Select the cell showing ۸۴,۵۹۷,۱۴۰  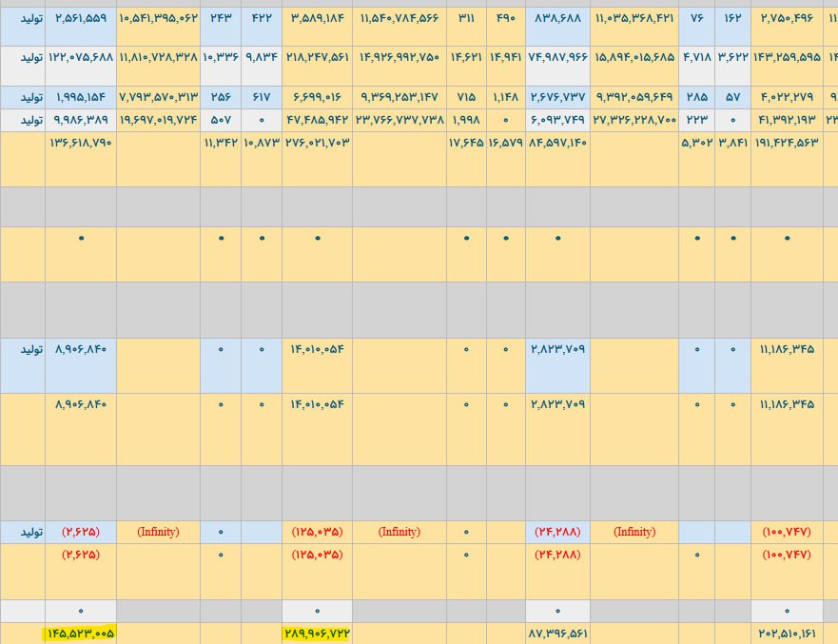(557, 144)
